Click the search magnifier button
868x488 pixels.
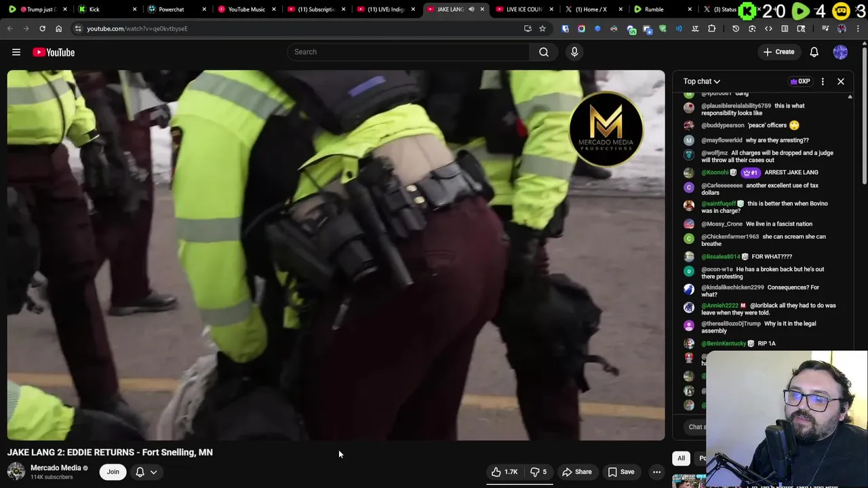[x=544, y=52]
